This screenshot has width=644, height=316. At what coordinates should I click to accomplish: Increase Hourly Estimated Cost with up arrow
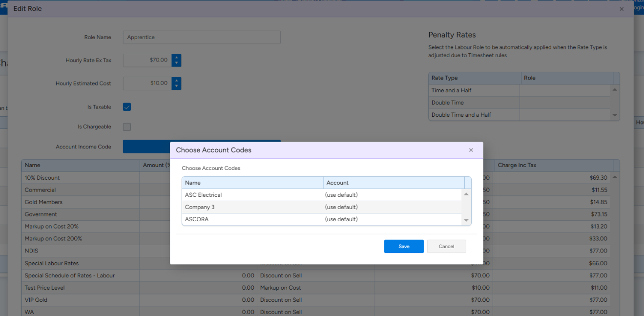coord(176,80)
